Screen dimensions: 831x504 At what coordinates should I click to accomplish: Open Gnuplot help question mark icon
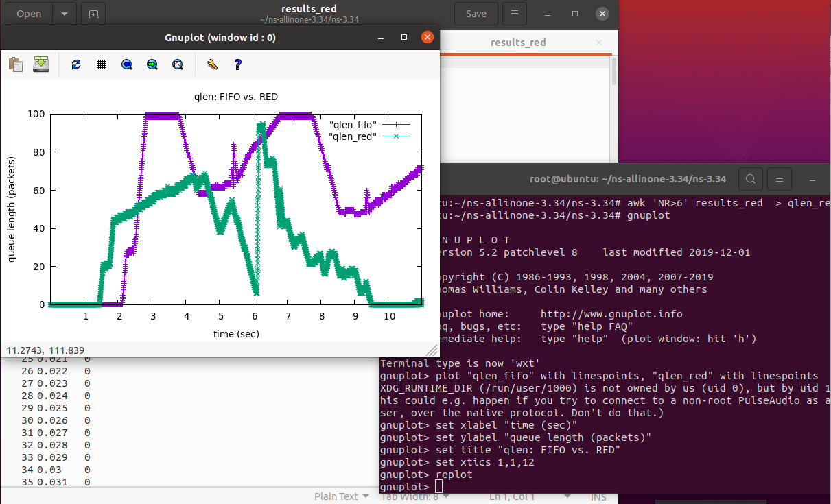click(237, 64)
